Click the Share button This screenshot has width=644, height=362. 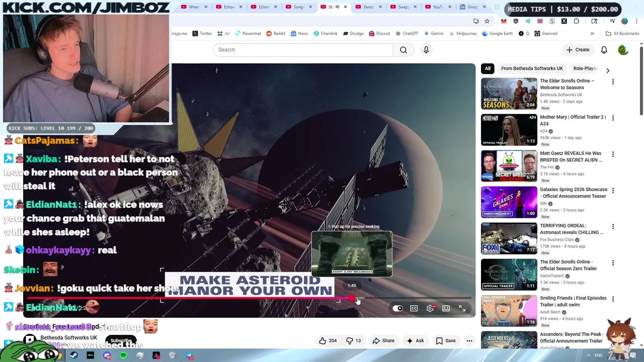(383, 341)
